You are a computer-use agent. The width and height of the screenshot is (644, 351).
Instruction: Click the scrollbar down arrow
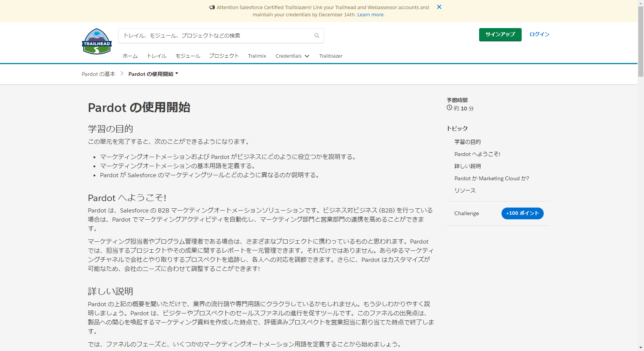coord(641,348)
